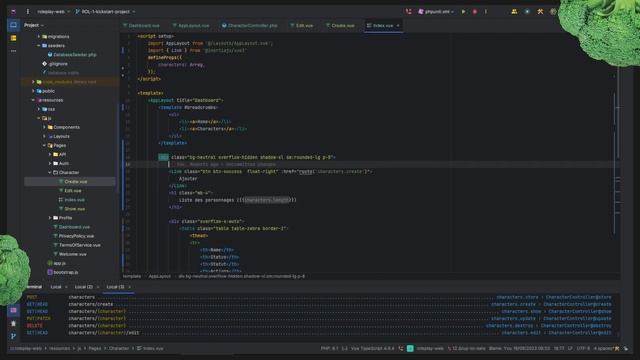
Task: Select TermsOfService.vue in the project tree
Action: point(77,245)
